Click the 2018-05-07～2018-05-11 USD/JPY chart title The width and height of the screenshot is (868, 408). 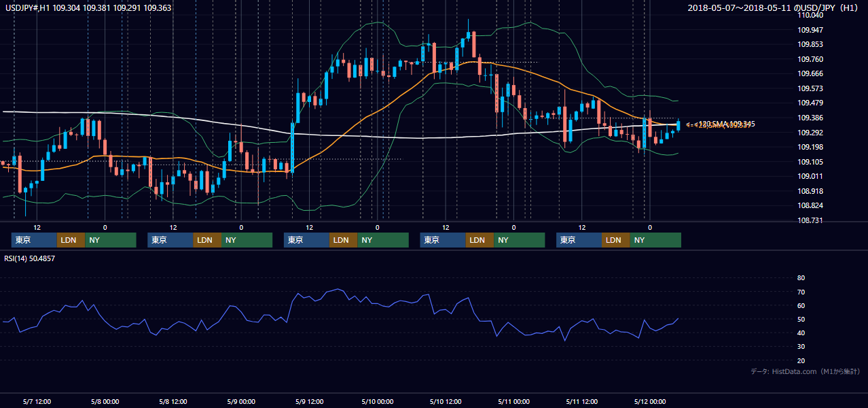(774, 8)
